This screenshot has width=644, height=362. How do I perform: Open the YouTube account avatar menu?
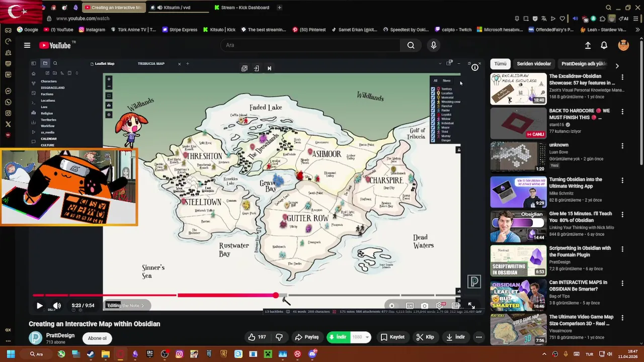click(623, 45)
